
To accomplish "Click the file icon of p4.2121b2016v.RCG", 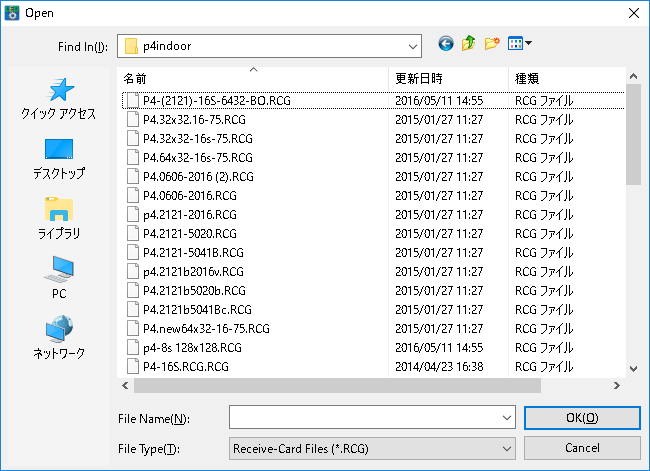I will [x=133, y=272].
